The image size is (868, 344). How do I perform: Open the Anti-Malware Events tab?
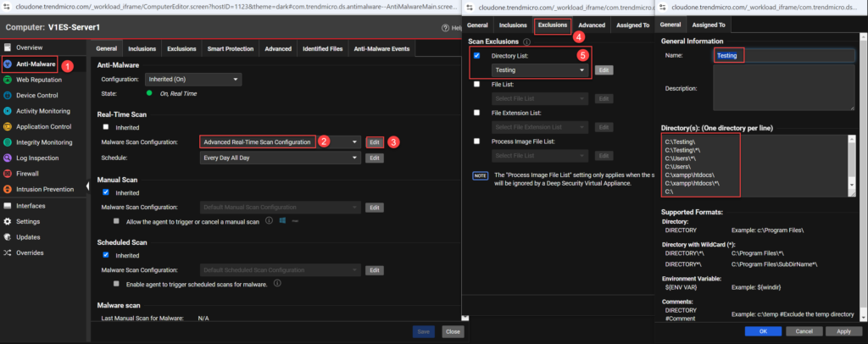[x=382, y=48]
